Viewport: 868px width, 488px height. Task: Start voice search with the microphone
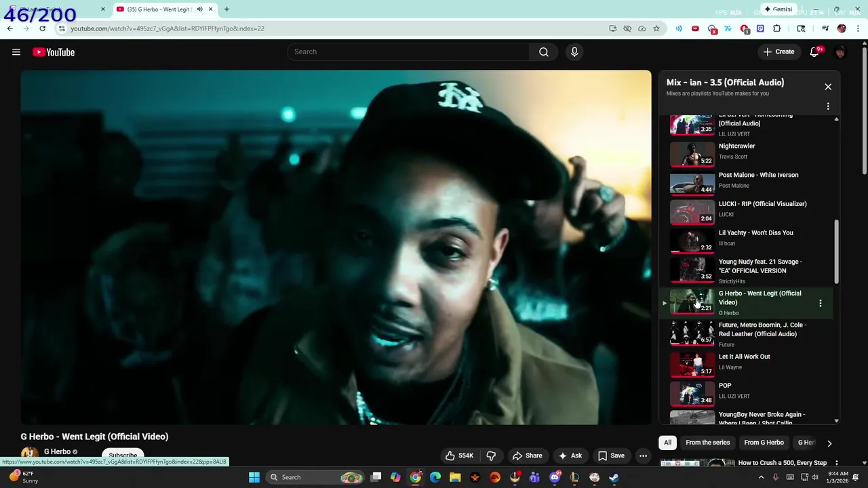tap(574, 52)
